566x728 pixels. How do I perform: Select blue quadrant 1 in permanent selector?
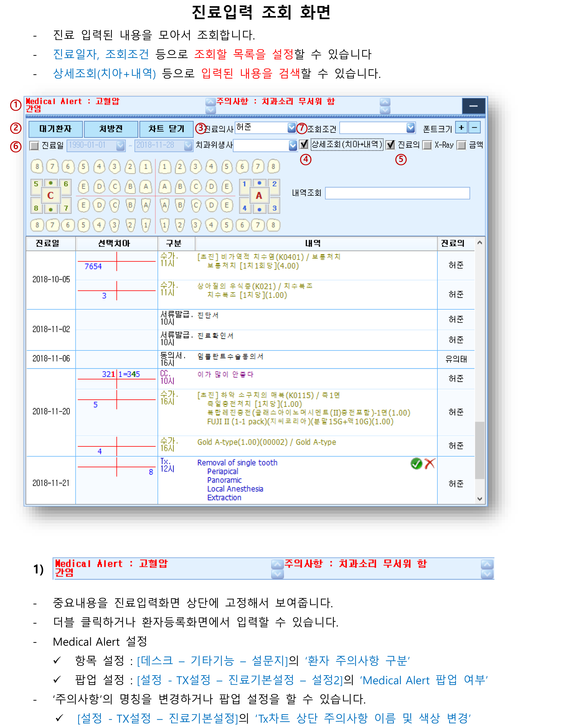click(244, 184)
